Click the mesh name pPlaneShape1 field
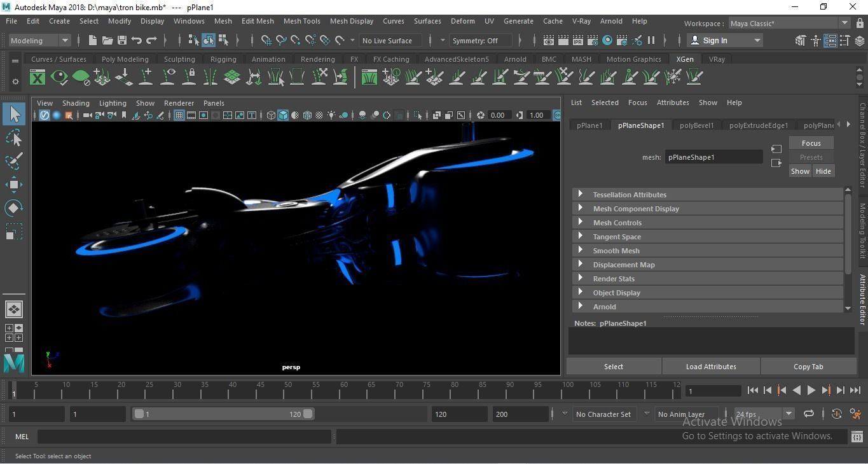This screenshot has width=868, height=464. [713, 157]
